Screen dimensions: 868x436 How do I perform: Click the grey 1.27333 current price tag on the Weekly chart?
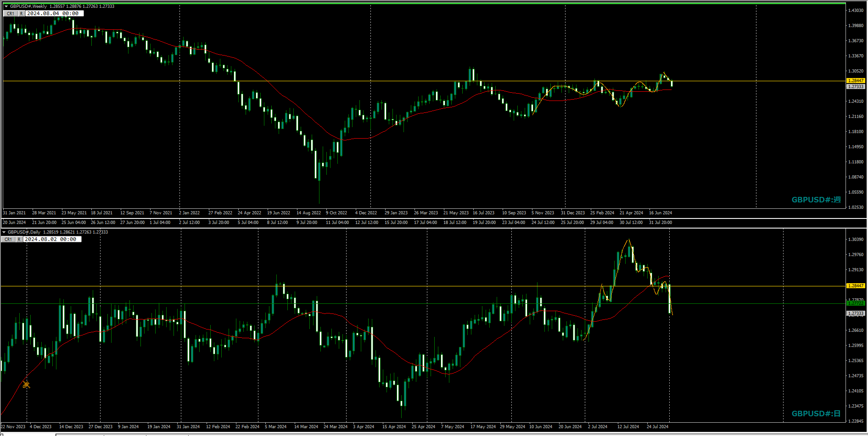(856, 87)
